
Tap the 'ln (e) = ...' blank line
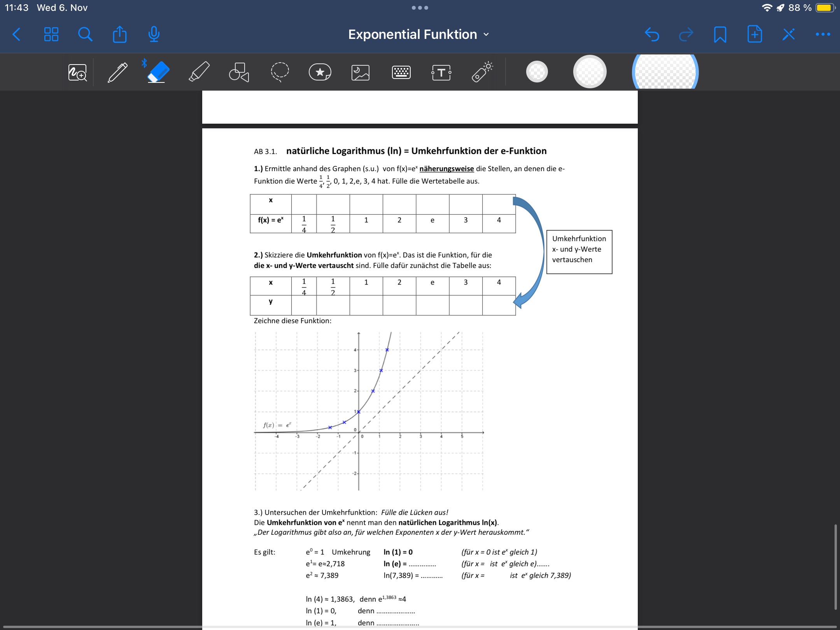[x=410, y=564]
